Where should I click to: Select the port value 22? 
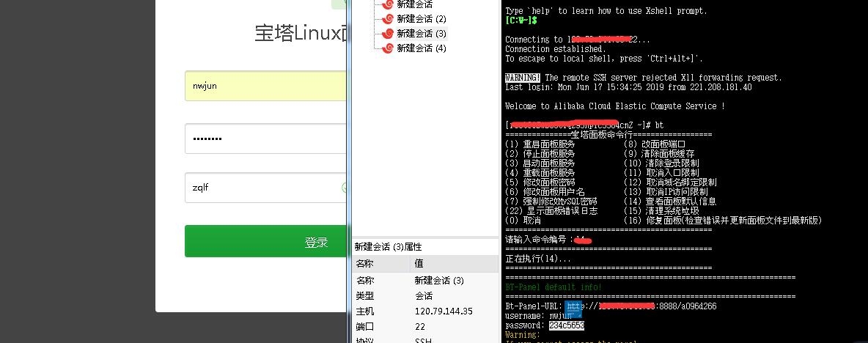419,327
